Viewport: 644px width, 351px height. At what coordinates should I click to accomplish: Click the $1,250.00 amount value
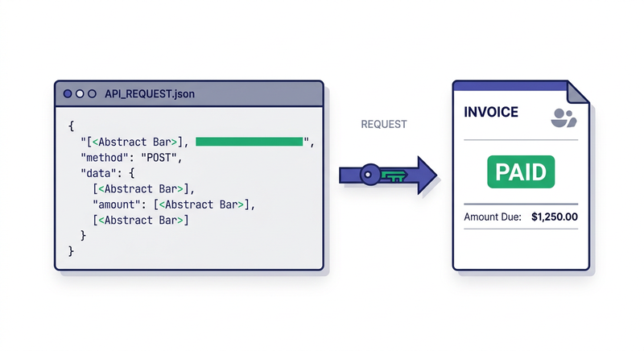pyautogui.click(x=555, y=217)
